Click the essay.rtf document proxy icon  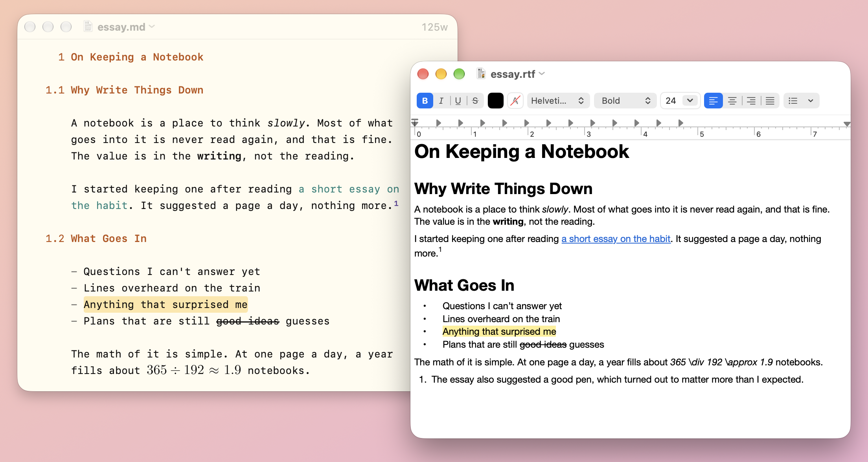[481, 73]
